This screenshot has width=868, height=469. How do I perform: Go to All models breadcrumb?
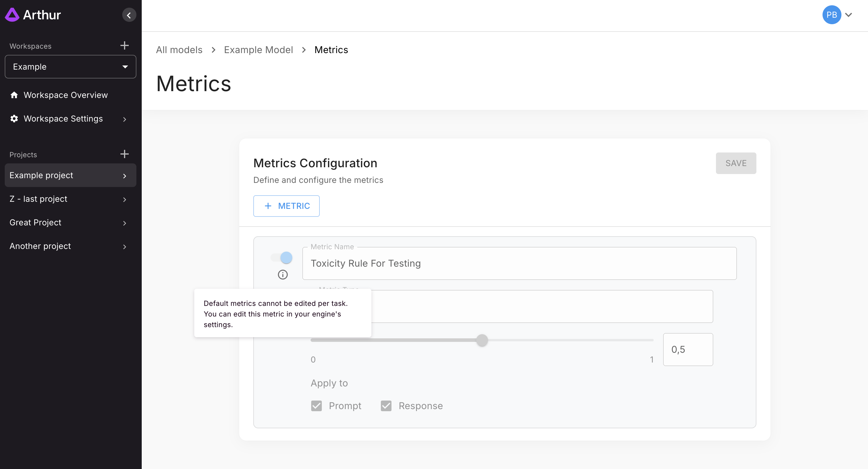click(x=179, y=50)
